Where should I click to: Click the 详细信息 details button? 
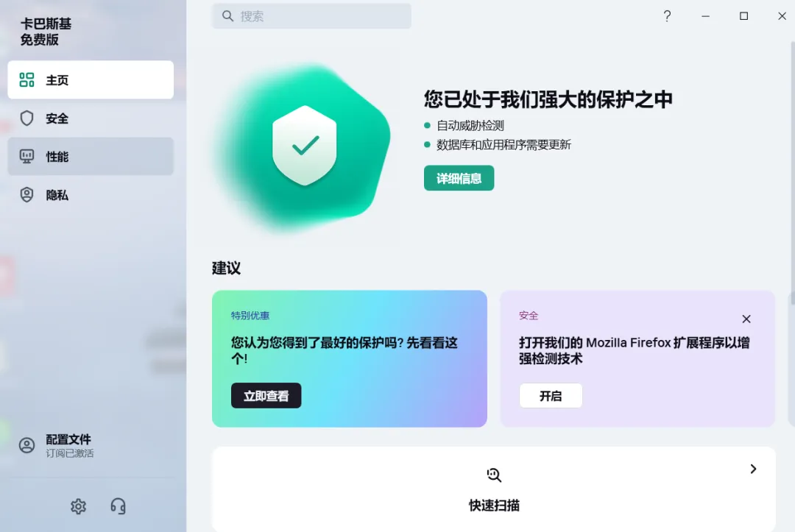[x=459, y=178]
